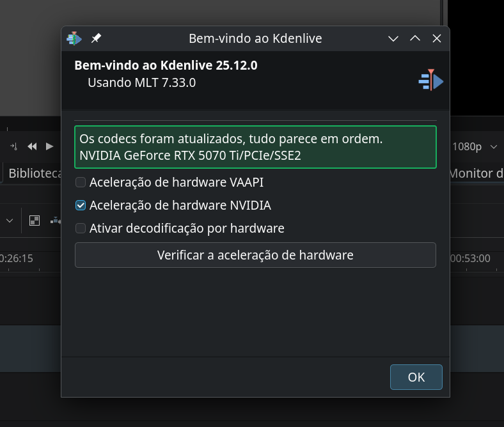Screen dimensions: 504x427
Task: Click the set zone in-point icon
Action: tap(13, 146)
